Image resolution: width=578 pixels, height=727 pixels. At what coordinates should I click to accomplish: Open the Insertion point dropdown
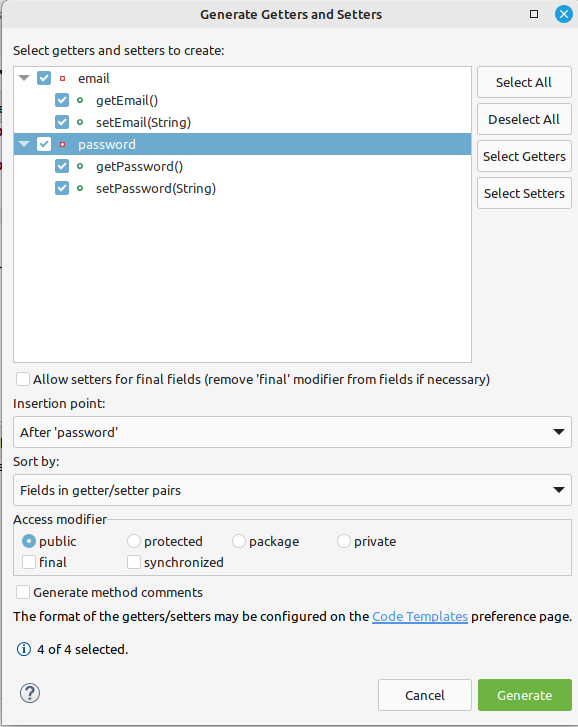pos(292,432)
